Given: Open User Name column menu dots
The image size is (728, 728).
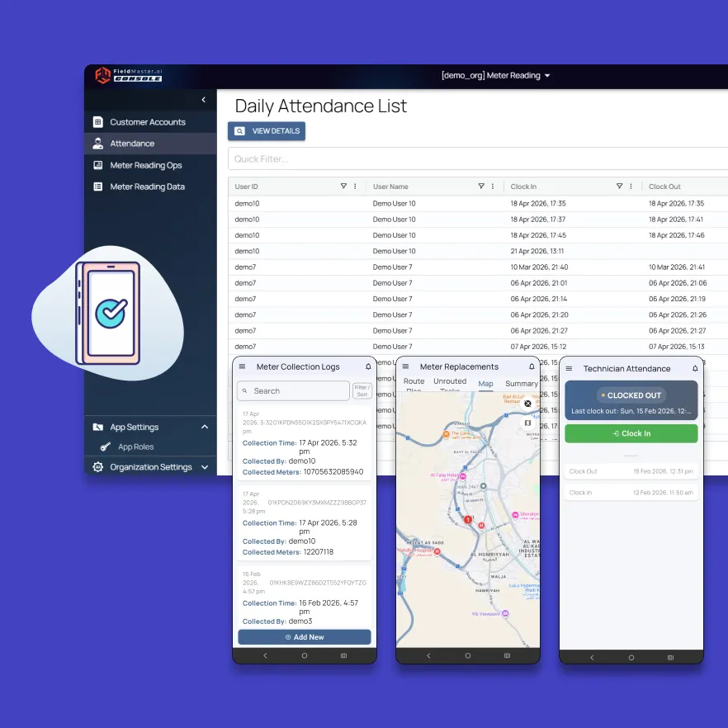Looking at the screenshot, I should 493,187.
